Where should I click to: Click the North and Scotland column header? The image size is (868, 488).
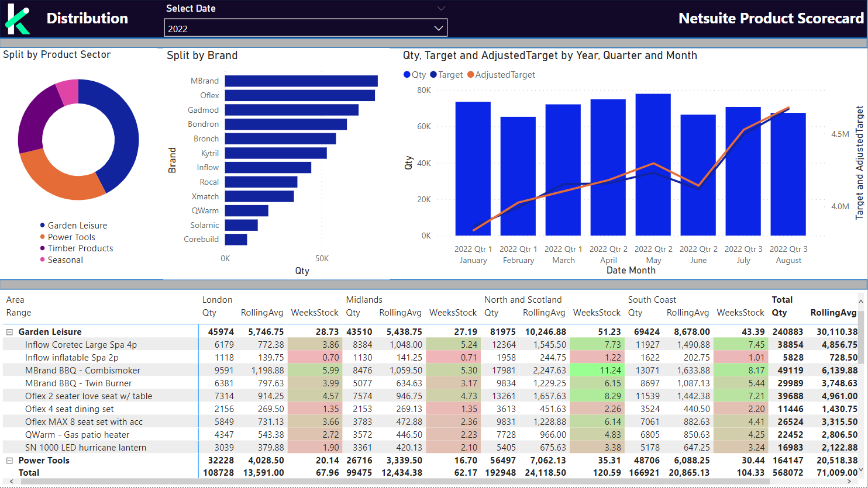[523, 300]
